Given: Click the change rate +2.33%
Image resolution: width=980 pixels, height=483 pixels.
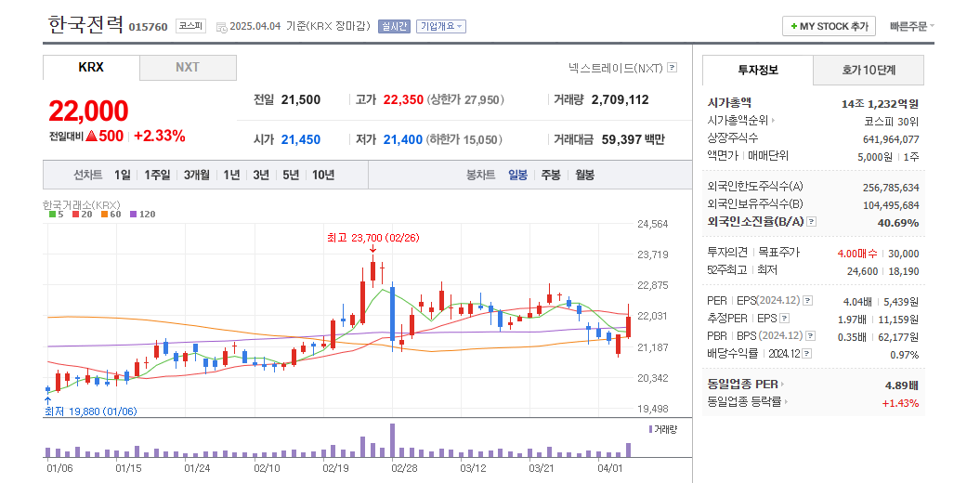Looking at the screenshot, I should [x=160, y=137].
